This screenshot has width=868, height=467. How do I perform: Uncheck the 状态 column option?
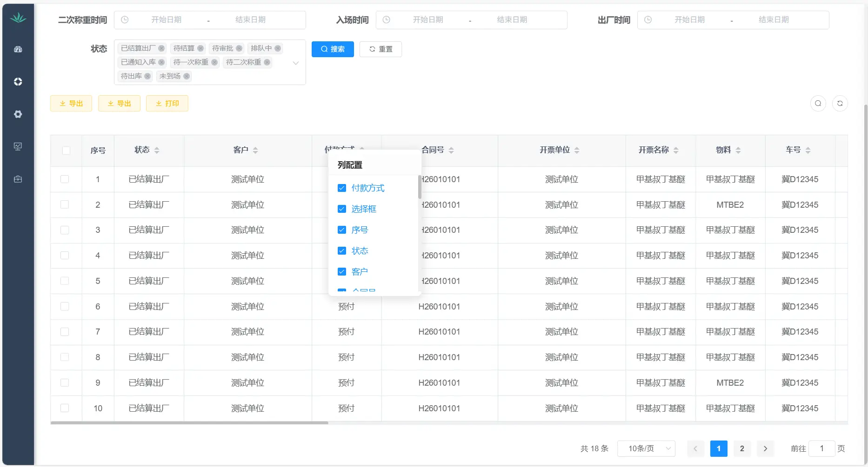click(x=342, y=251)
